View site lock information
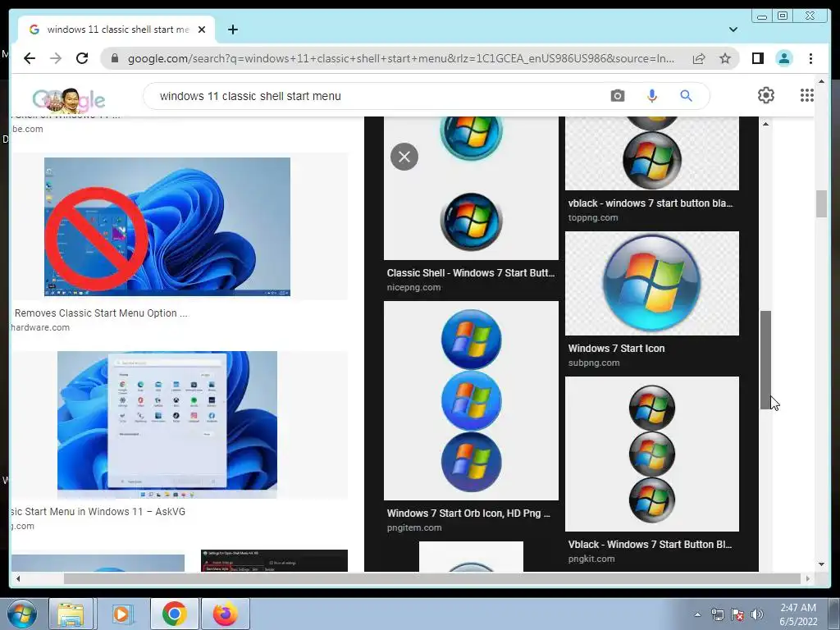This screenshot has width=840, height=630. pyautogui.click(x=114, y=58)
